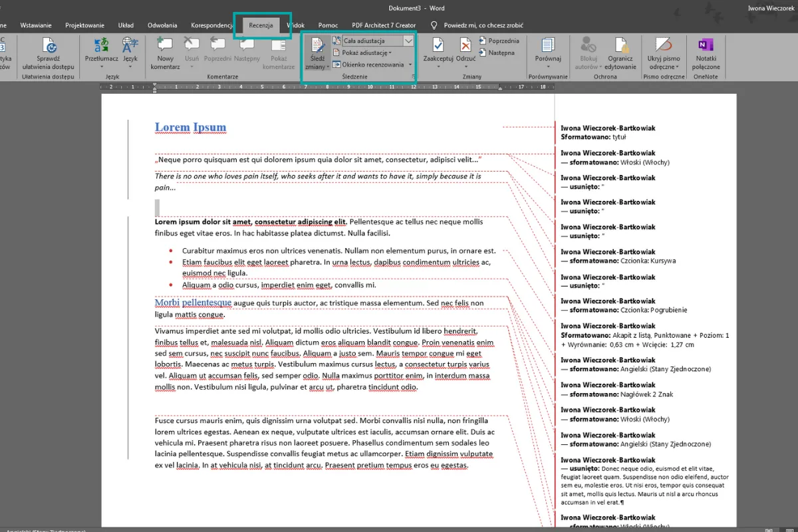Open the Porównaj compare tool
This screenshot has height=532, width=798.
coord(547,45)
